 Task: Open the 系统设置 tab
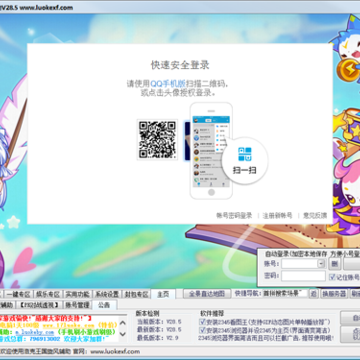click(x=107, y=294)
